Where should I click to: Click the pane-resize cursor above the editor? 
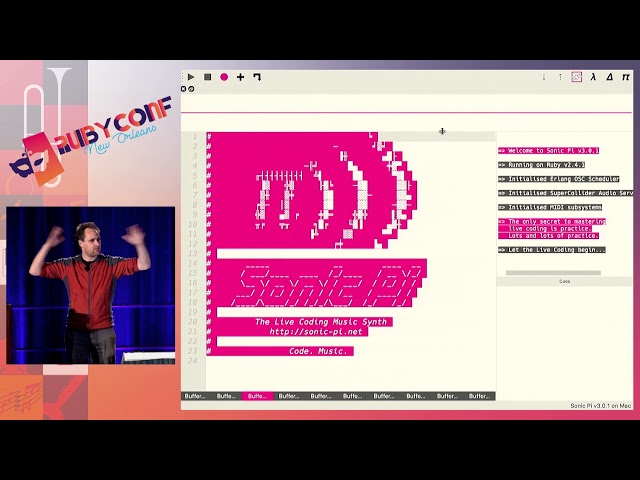[442, 131]
